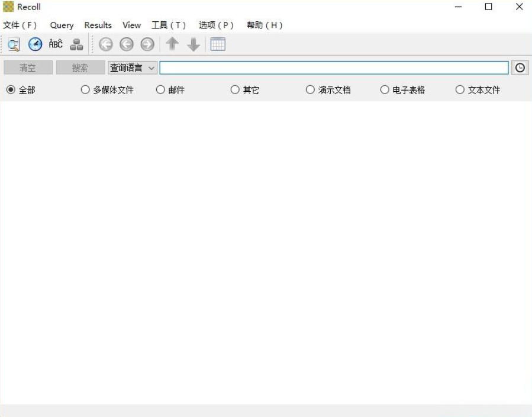Click the search query text field
This screenshot has width=532, height=417.
pos(334,68)
